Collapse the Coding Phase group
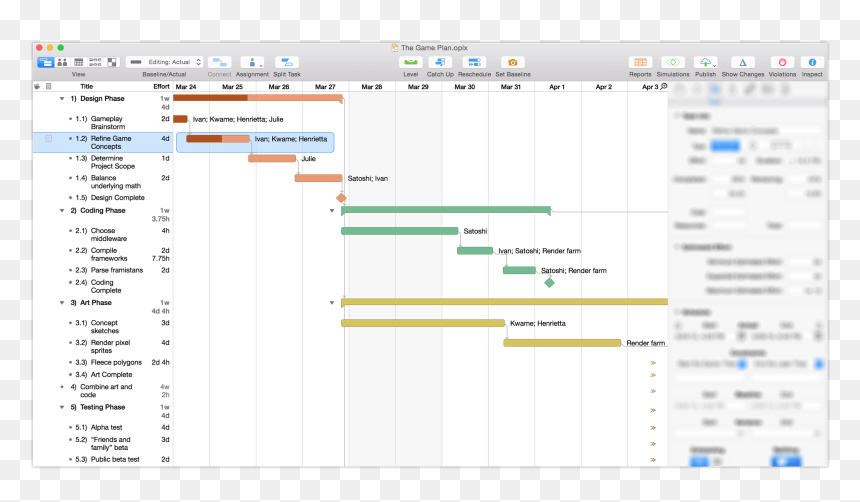The width and height of the screenshot is (860, 502). 62,211
